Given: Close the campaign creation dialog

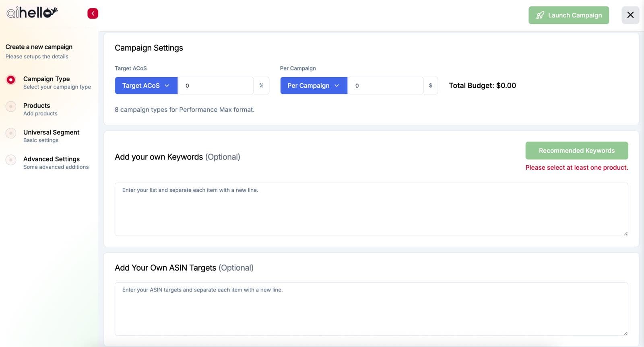Looking at the screenshot, I should 630,15.
